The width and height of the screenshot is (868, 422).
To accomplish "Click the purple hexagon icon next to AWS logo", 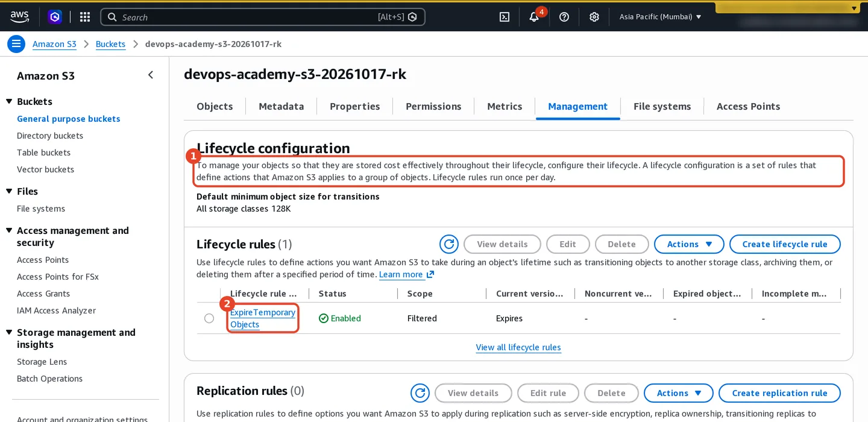I will 55,17.
